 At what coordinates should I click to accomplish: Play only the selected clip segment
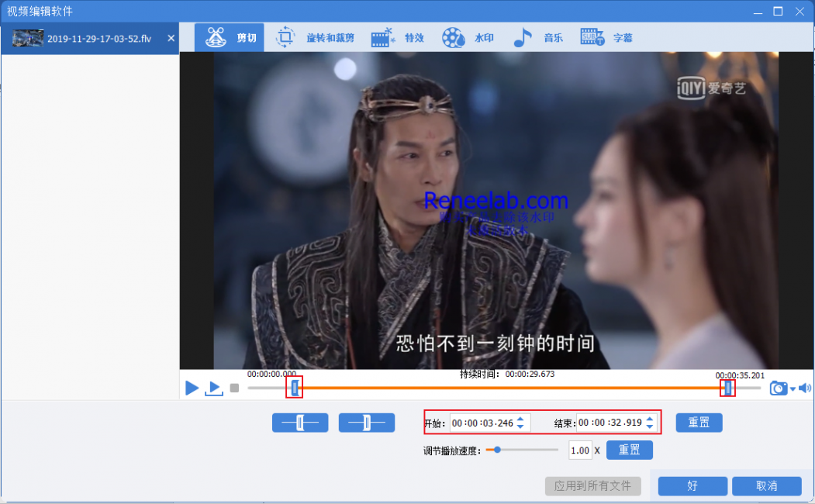213,388
